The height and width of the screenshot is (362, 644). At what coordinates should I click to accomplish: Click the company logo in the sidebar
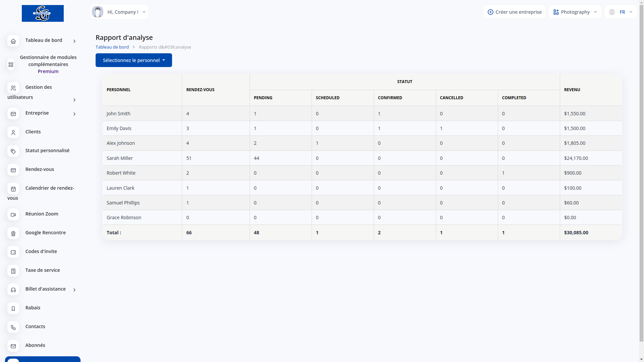(x=43, y=13)
